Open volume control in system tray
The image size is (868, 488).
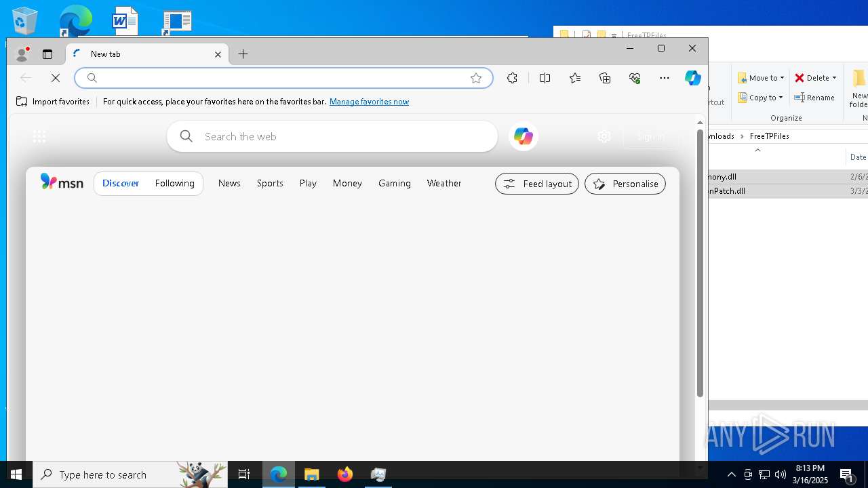(x=781, y=474)
